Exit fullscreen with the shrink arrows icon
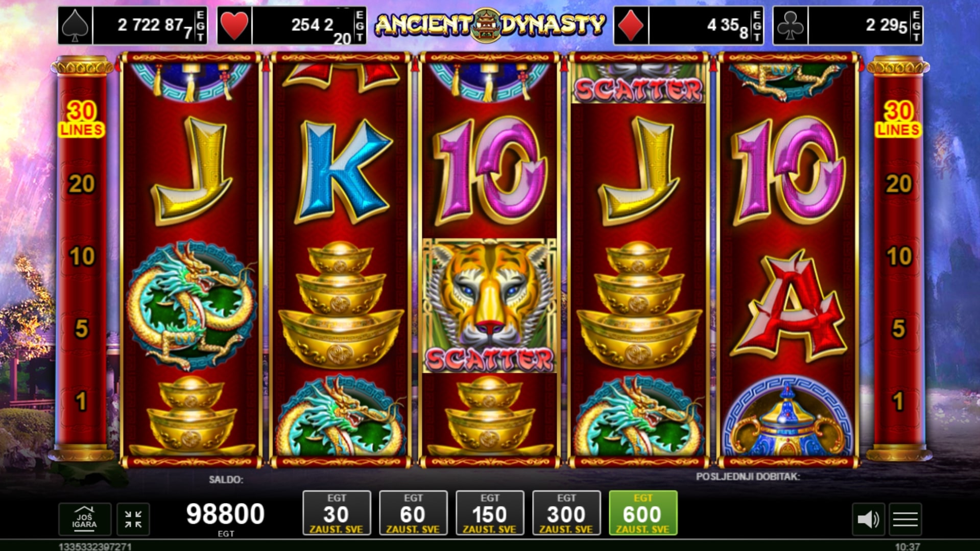The width and height of the screenshot is (980, 551). [133, 519]
